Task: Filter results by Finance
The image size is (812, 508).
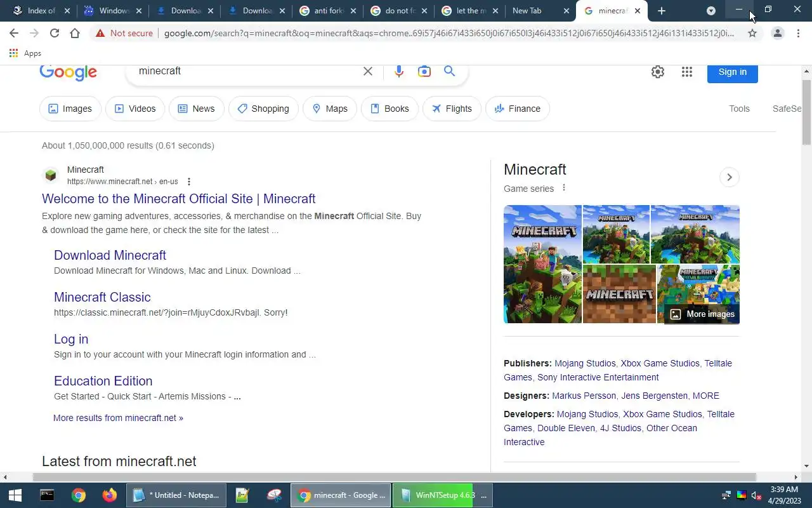Action: pos(518,109)
